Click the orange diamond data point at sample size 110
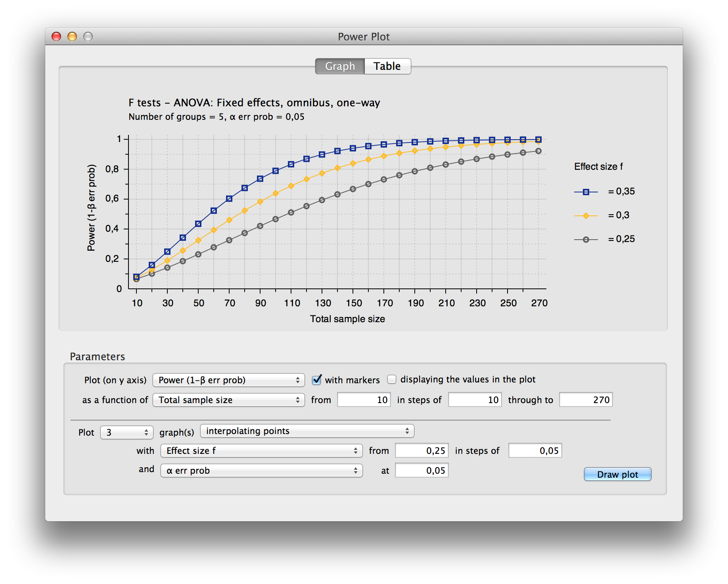Image resolution: width=728 pixels, height=584 pixels. click(291, 186)
